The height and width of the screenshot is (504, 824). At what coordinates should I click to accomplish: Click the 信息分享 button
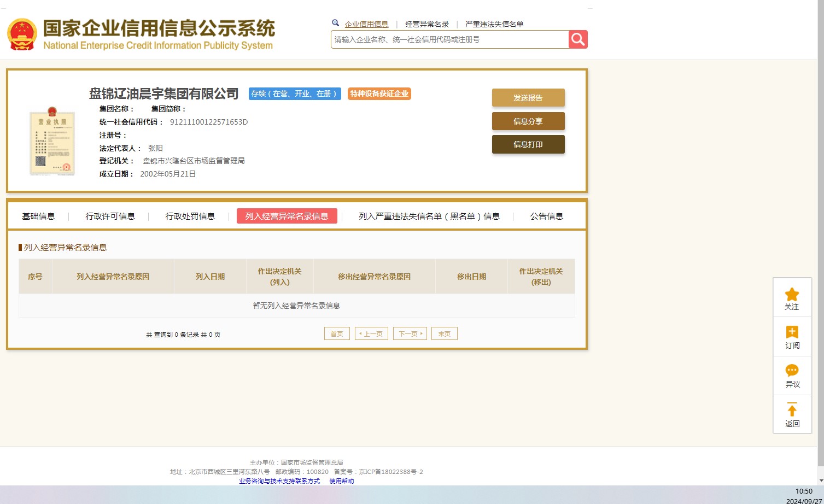click(x=528, y=121)
